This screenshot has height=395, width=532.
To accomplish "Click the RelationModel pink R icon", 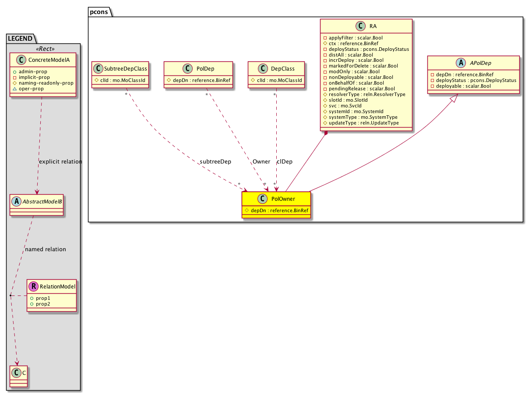I will click(34, 287).
